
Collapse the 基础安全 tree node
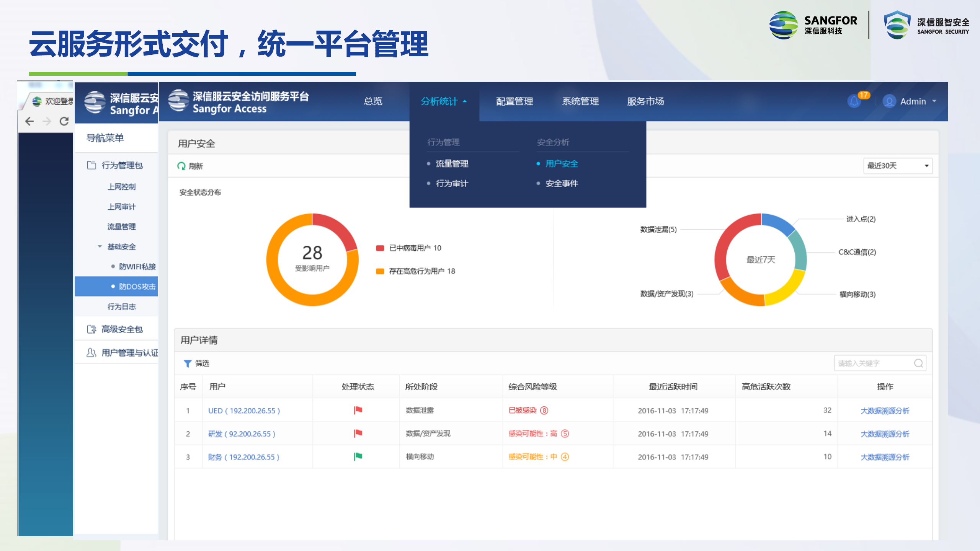pyautogui.click(x=100, y=246)
